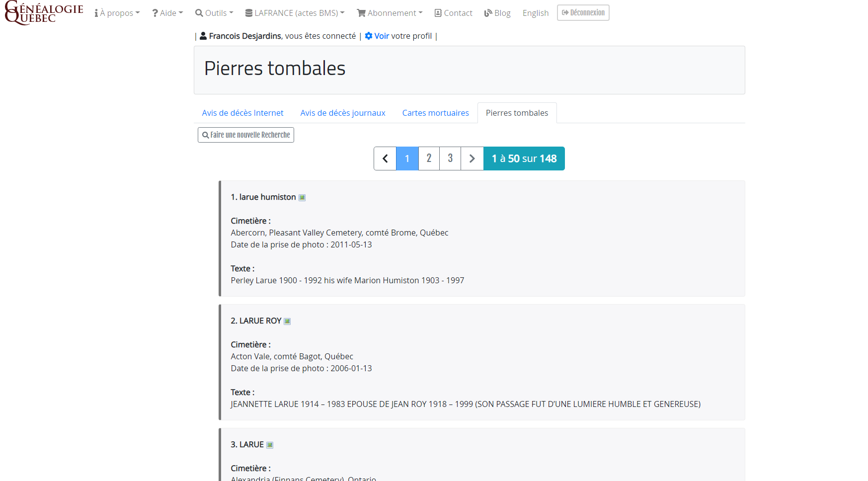868x481 pixels.
Task: Open Avis de décès journaux tab
Action: pyautogui.click(x=343, y=113)
